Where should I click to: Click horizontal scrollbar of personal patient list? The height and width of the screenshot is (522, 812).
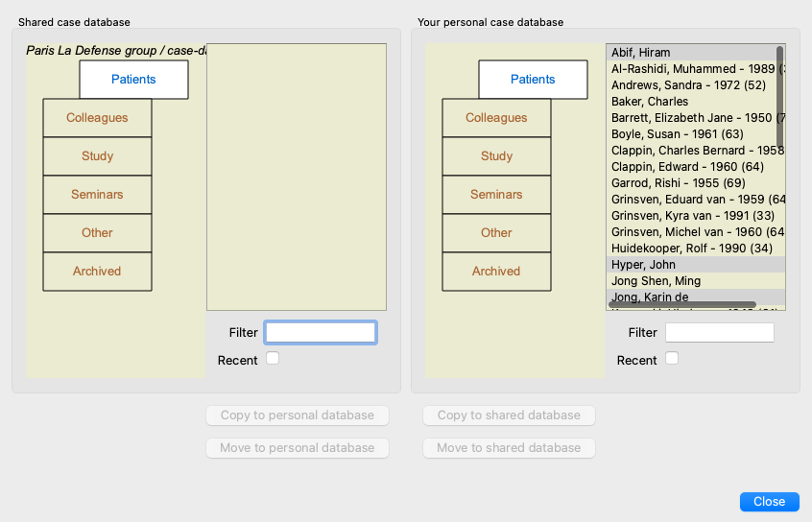point(682,304)
